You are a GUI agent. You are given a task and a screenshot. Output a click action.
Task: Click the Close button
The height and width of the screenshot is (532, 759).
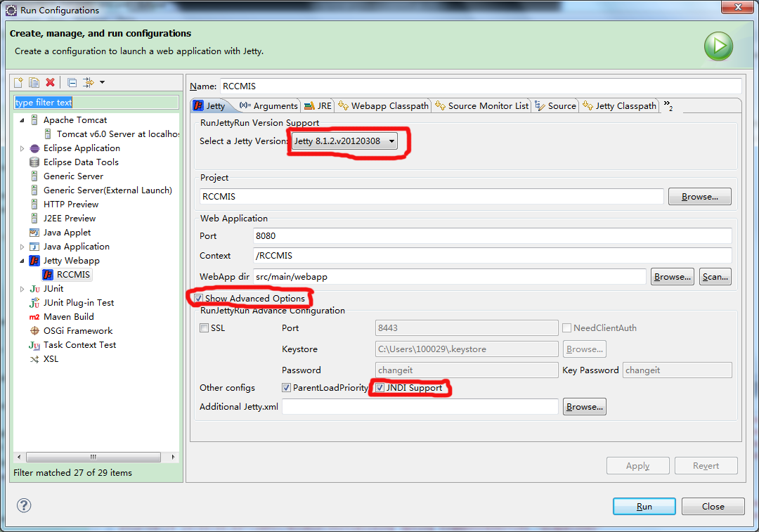pos(713,506)
